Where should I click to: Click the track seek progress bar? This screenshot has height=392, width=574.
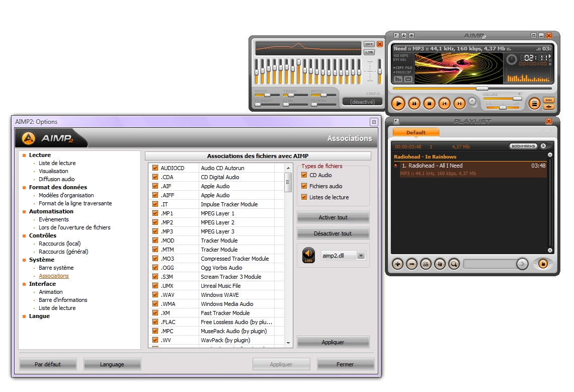[x=471, y=89]
